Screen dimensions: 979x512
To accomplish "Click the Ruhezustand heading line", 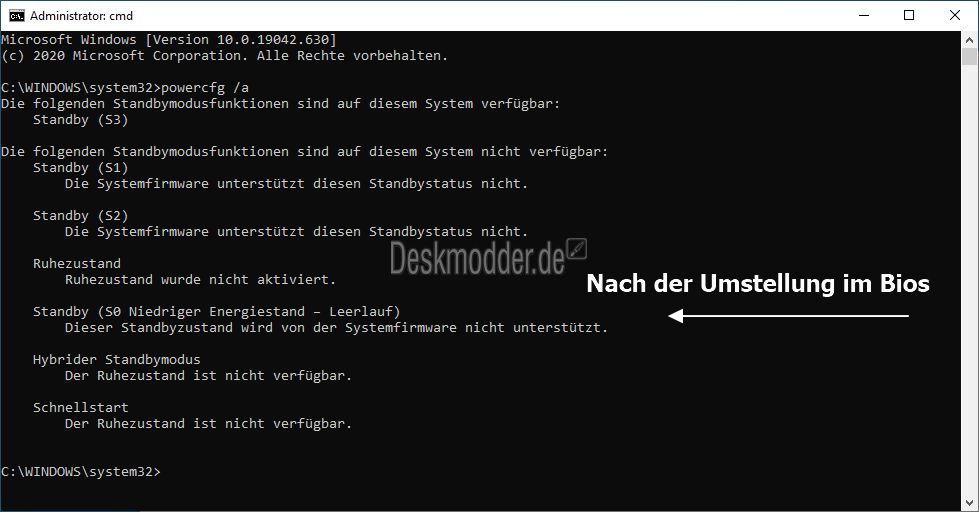I will pos(77,263).
